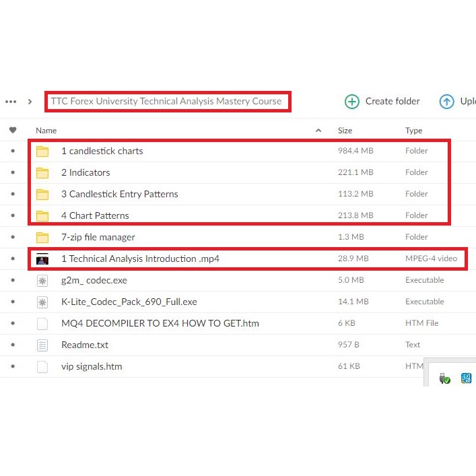Click the 7-zip file manager folder icon
The width and height of the screenshot is (476, 476).
[42, 237]
